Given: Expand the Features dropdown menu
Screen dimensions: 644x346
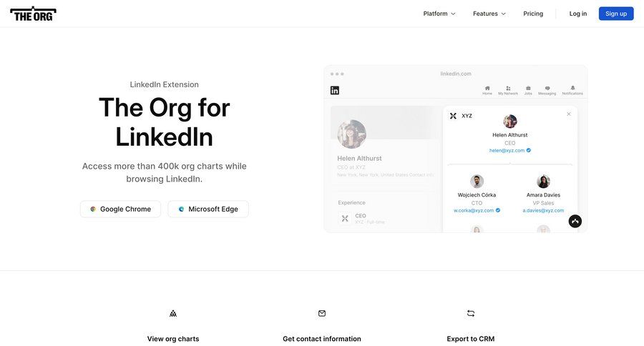Looking at the screenshot, I should coord(489,14).
